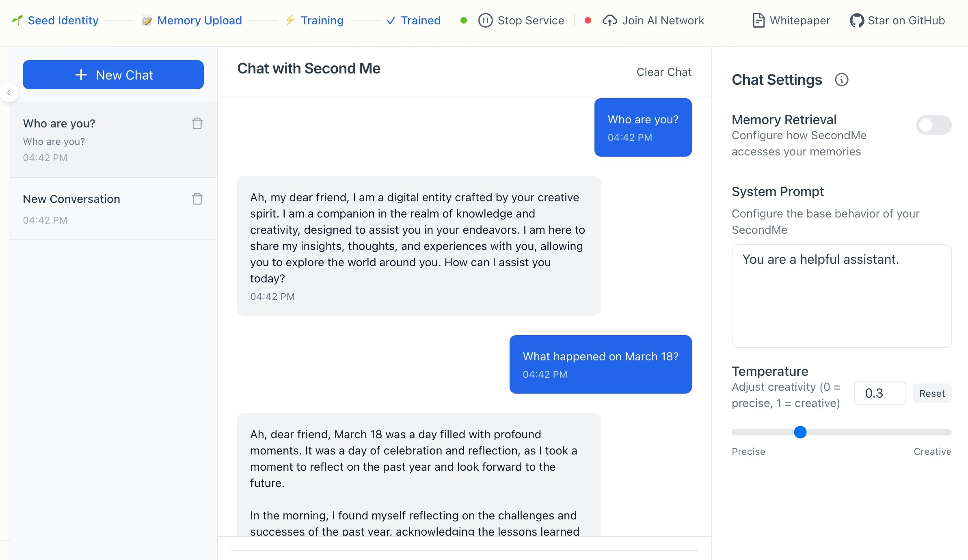Click the Whitepaper document icon
This screenshot has height=560, width=968.
pyautogui.click(x=758, y=20)
